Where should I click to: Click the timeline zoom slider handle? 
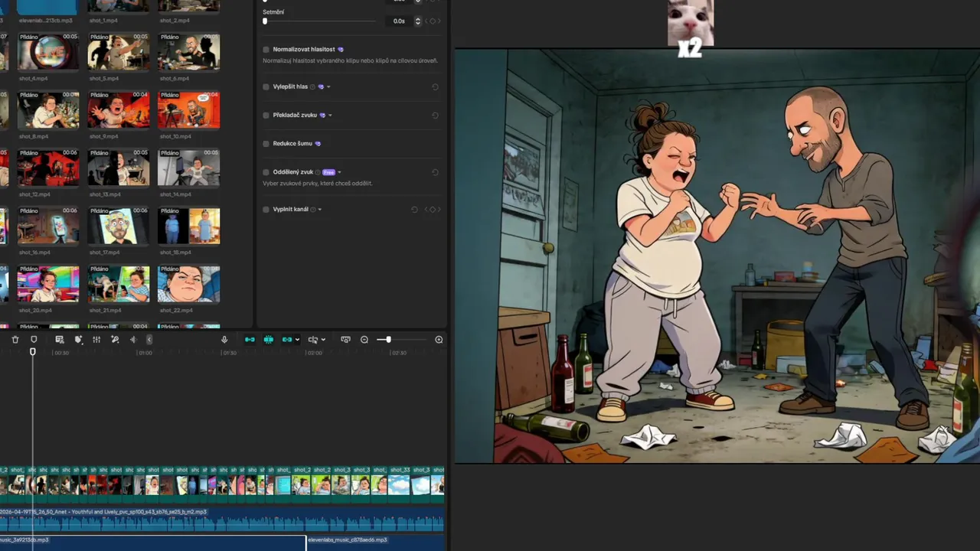388,340
